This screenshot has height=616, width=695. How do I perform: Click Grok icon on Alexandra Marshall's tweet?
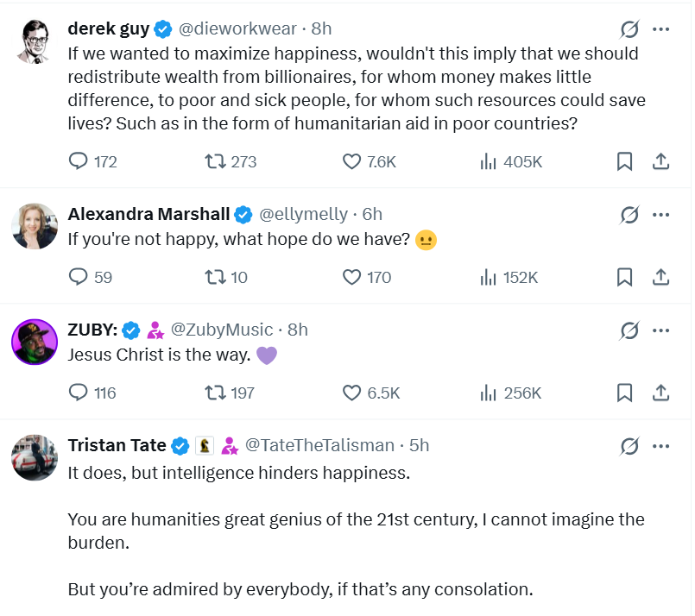[x=629, y=214]
